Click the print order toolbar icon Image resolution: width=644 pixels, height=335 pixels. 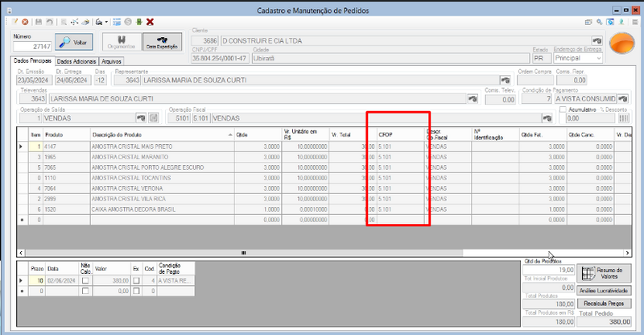coord(85,22)
